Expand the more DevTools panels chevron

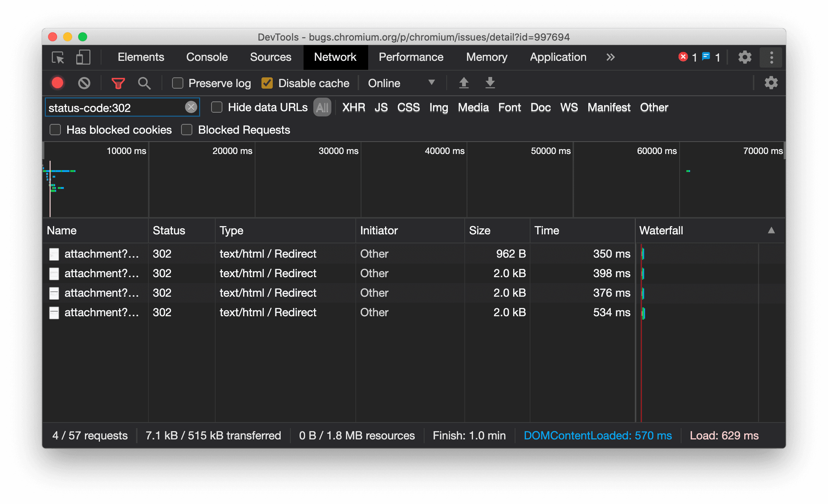609,57
